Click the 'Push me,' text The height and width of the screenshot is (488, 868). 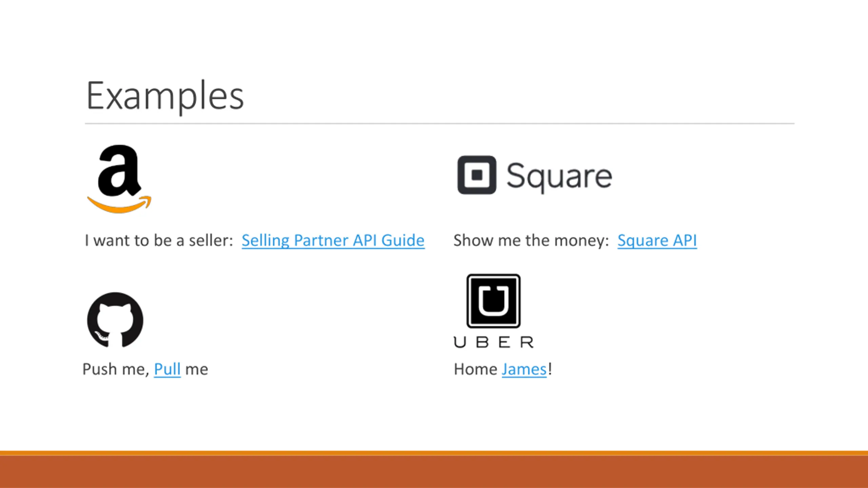point(116,369)
